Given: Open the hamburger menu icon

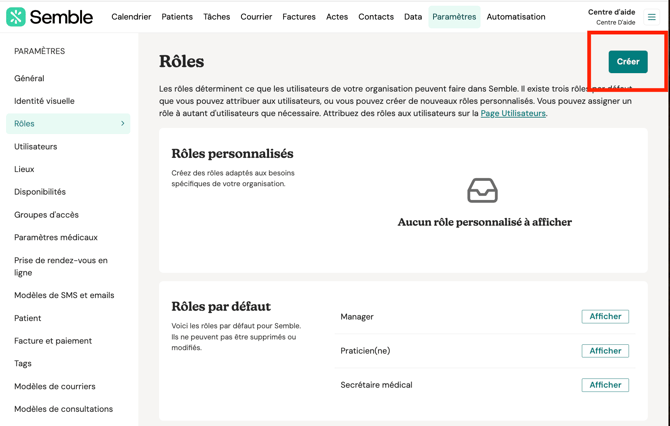Looking at the screenshot, I should (x=652, y=17).
